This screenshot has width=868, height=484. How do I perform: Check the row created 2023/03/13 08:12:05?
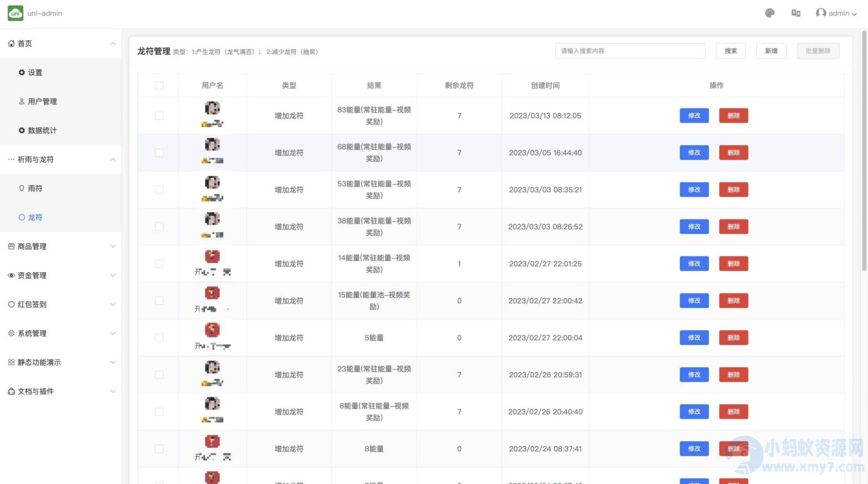tap(159, 116)
